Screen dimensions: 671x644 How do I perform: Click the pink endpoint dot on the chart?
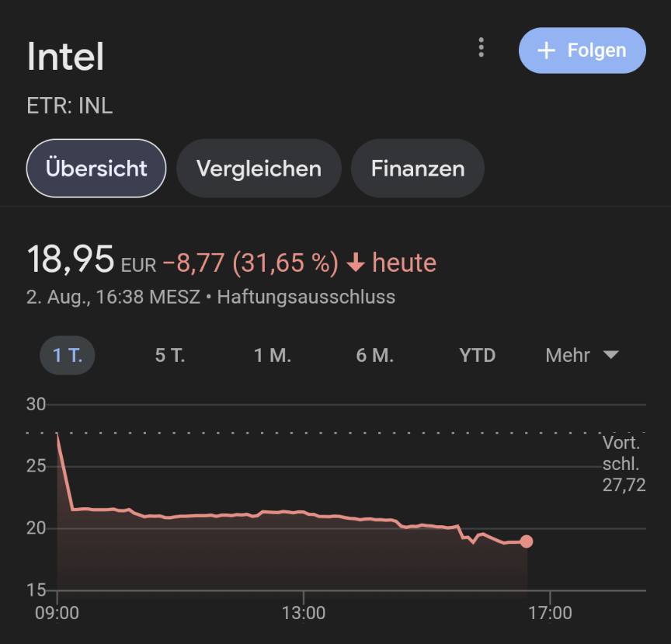527,541
